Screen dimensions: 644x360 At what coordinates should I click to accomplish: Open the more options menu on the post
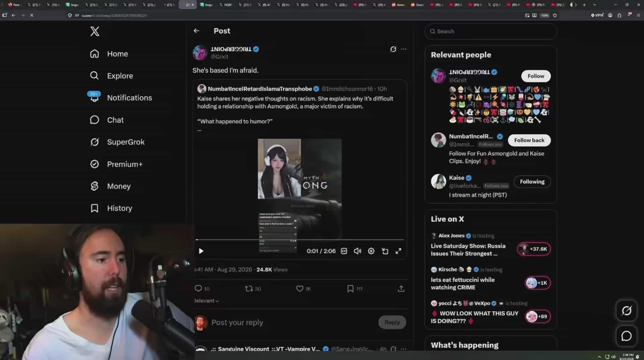pyautogui.click(x=404, y=49)
